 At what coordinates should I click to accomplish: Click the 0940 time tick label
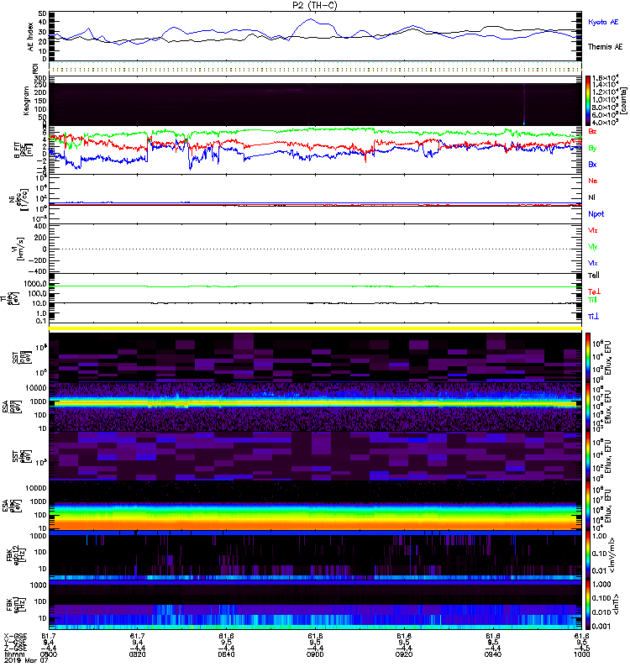click(491, 654)
